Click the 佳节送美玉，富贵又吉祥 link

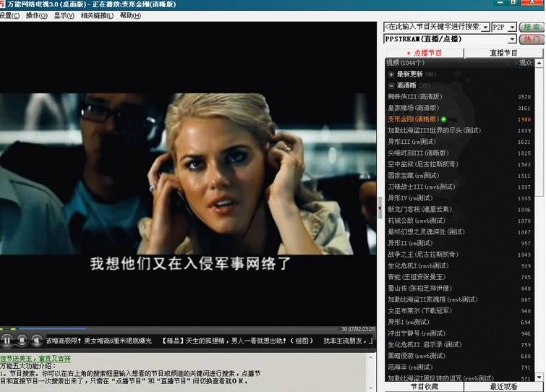coord(35,358)
